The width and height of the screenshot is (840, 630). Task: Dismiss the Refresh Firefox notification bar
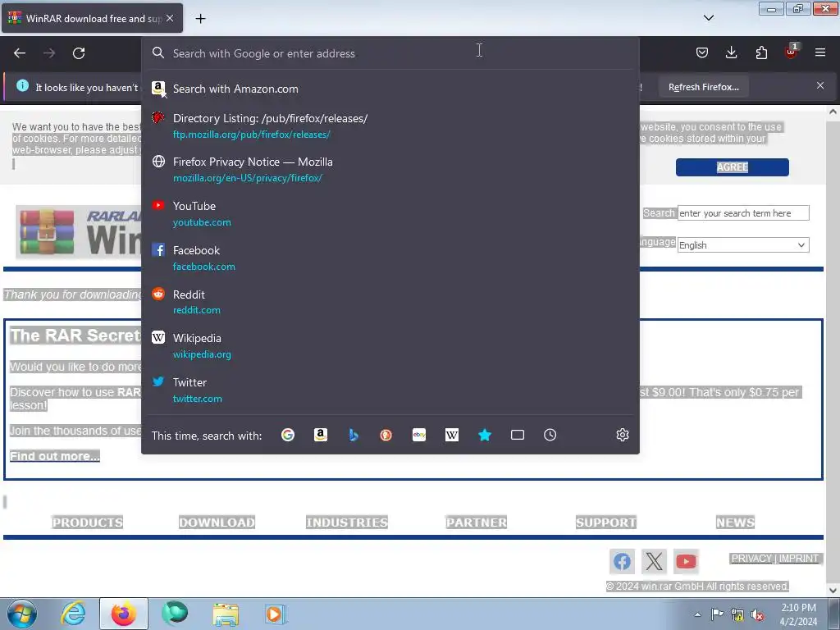820,85
